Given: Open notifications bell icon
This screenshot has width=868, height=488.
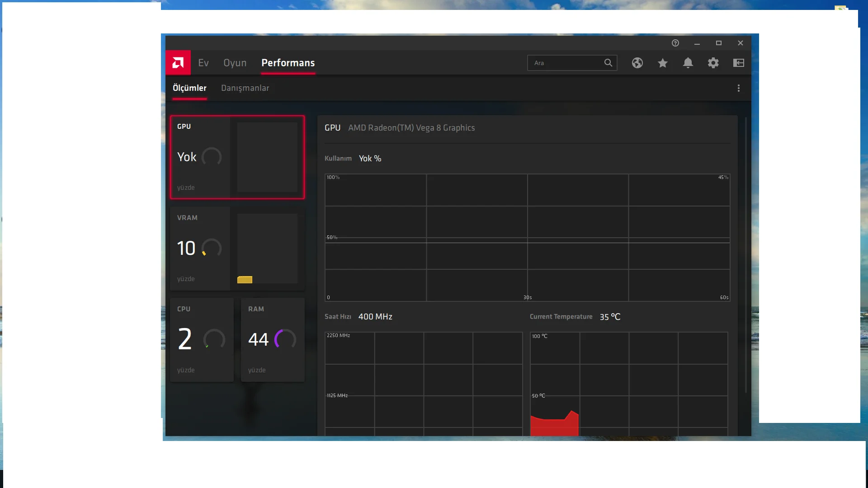Looking at the screenshot, I should pyautogui.click(x=688, y=63).
